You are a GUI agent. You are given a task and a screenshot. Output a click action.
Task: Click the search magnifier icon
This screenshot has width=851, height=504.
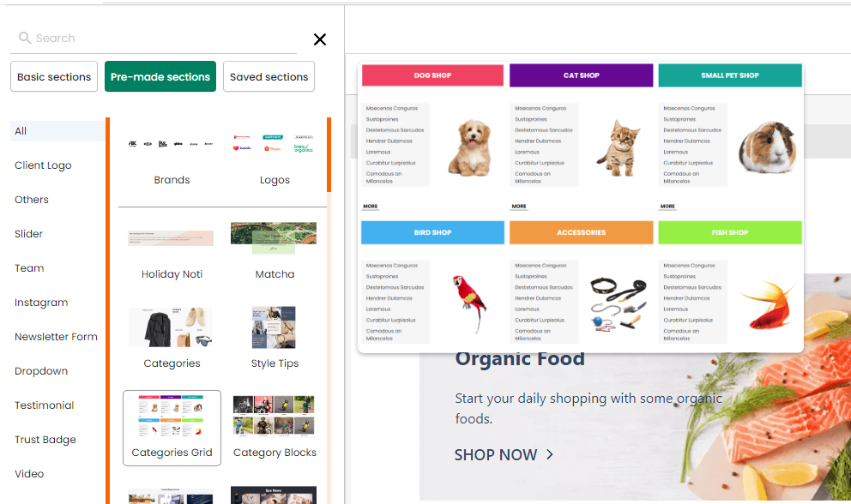[x=24, y=38]
